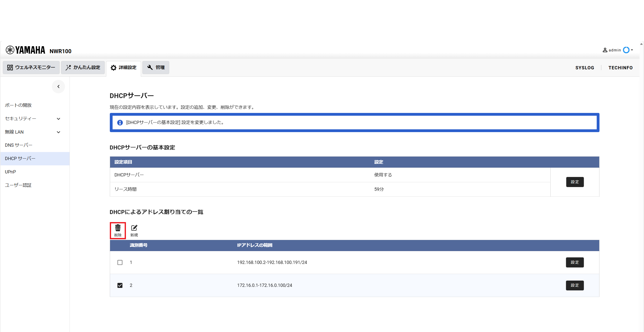
Task: Click the wrench icon on 管理 tab
Action: 150,67
